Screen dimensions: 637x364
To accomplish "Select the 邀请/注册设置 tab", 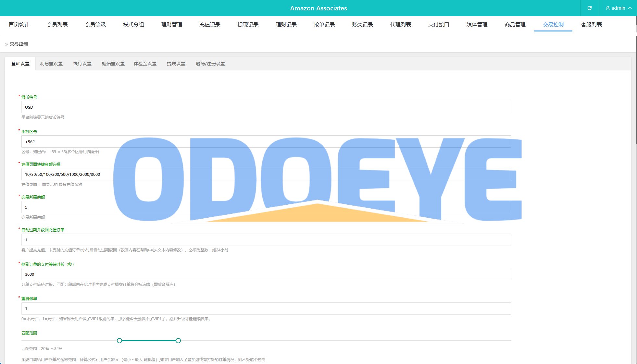I will [x=210, y=64].
